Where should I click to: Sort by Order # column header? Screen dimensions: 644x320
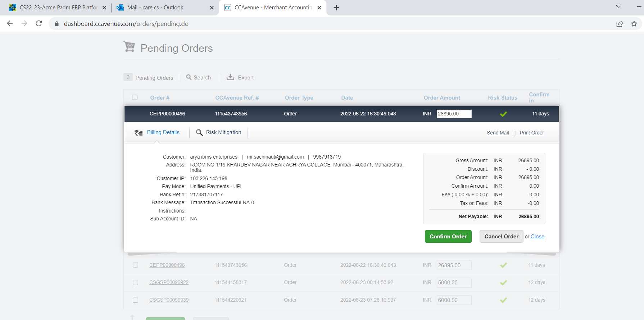pos(160,98)
